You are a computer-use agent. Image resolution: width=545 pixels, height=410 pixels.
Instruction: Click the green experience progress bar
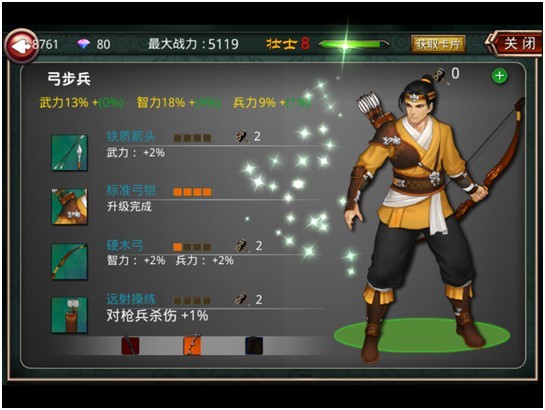click(354, 44)
